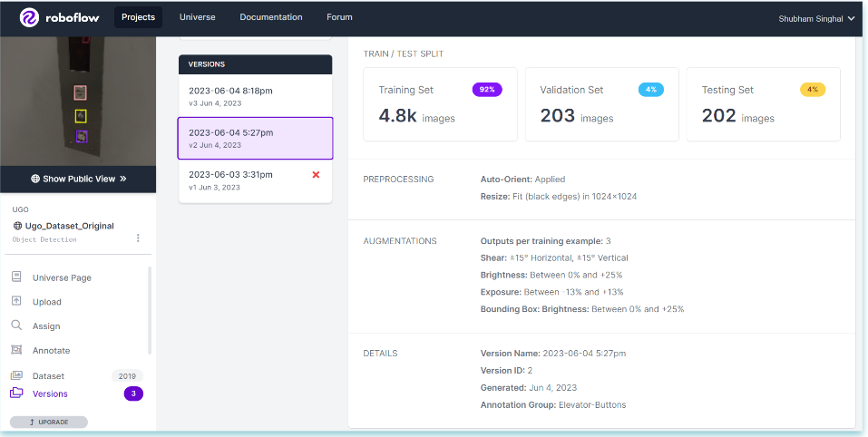This screenshot has width=868, height=437.
Task: Click the Assign magnifier icon
Action: coord(16,325)
